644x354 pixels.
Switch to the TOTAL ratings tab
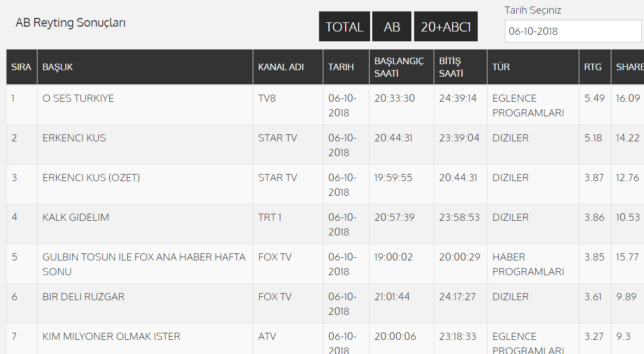(x=344, y=27)
